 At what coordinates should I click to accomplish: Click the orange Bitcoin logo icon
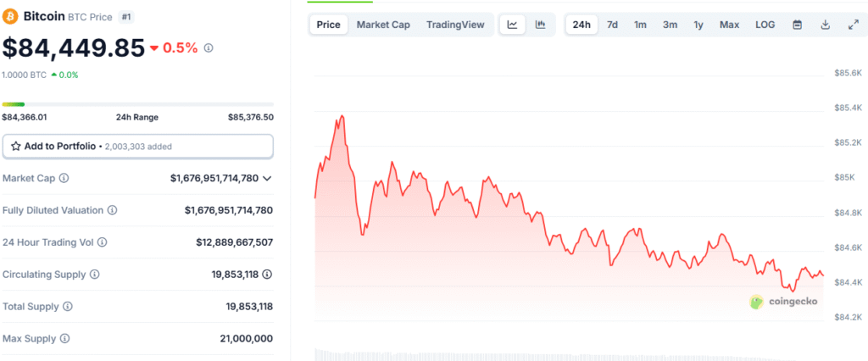coord(10,17)
